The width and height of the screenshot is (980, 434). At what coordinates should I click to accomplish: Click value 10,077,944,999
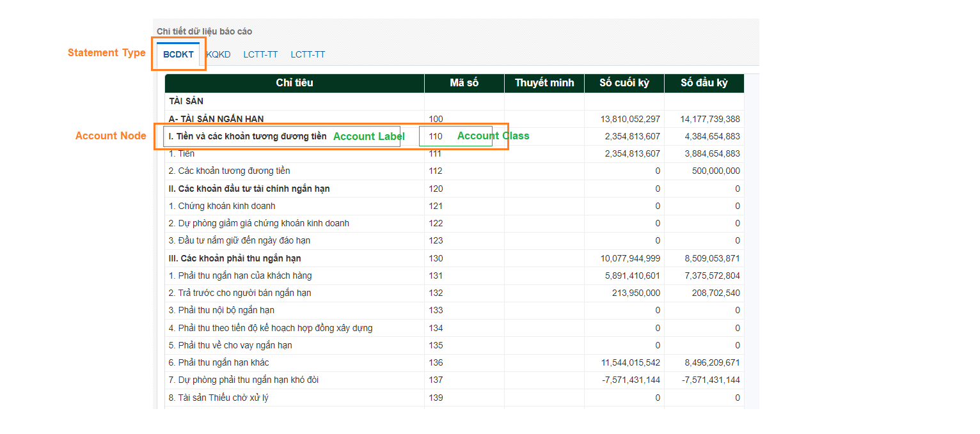630,258
